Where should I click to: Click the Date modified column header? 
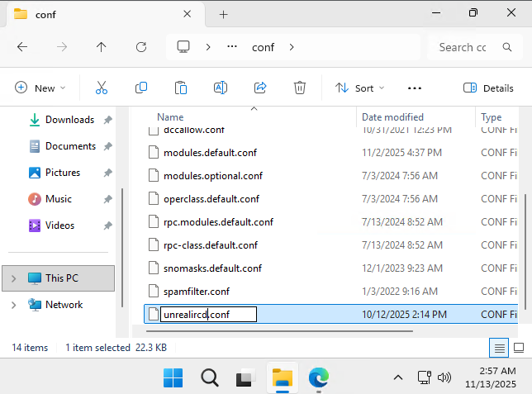tap(392, 117)
